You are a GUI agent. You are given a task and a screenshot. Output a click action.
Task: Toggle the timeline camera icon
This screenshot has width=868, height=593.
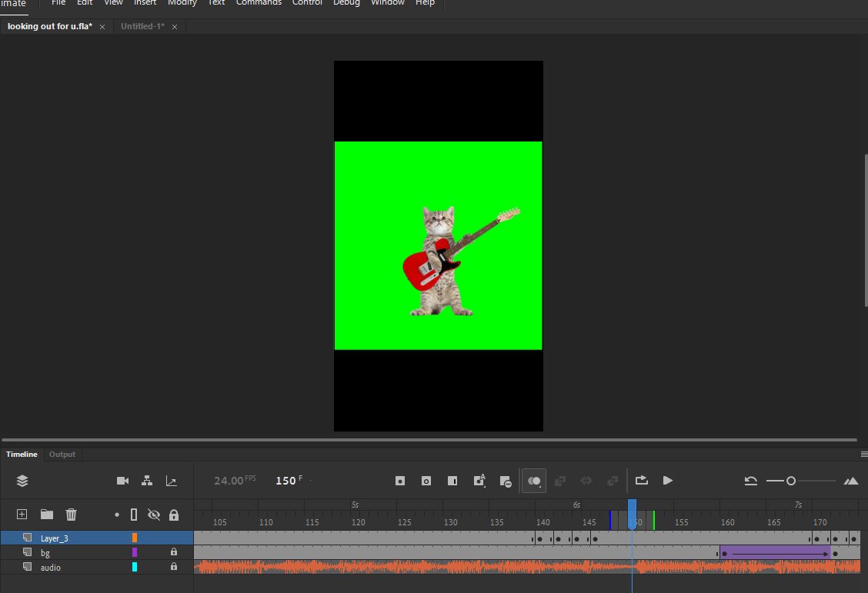[x=123, y=481]
